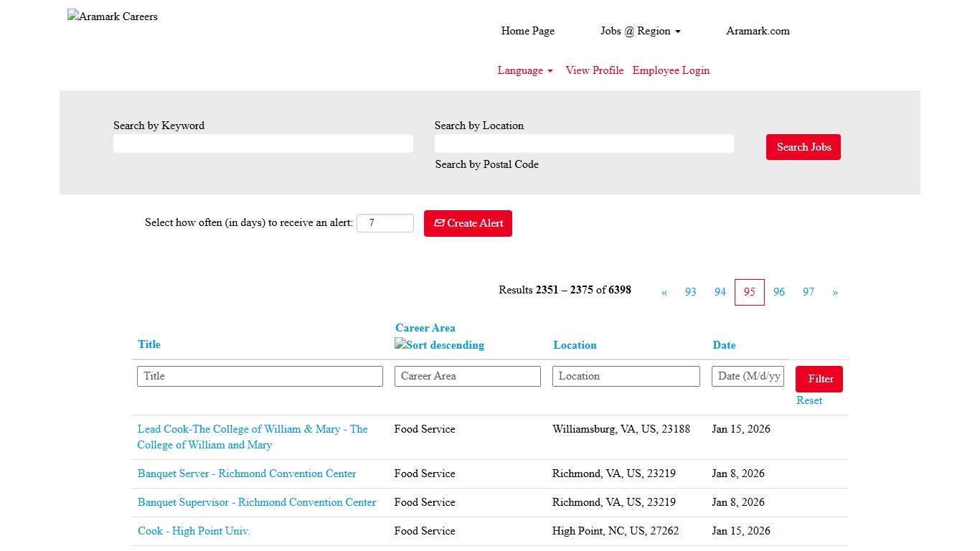Select the Career Area filter field
This screenshot has height=551, width=980.
click(x=467, y=376)
